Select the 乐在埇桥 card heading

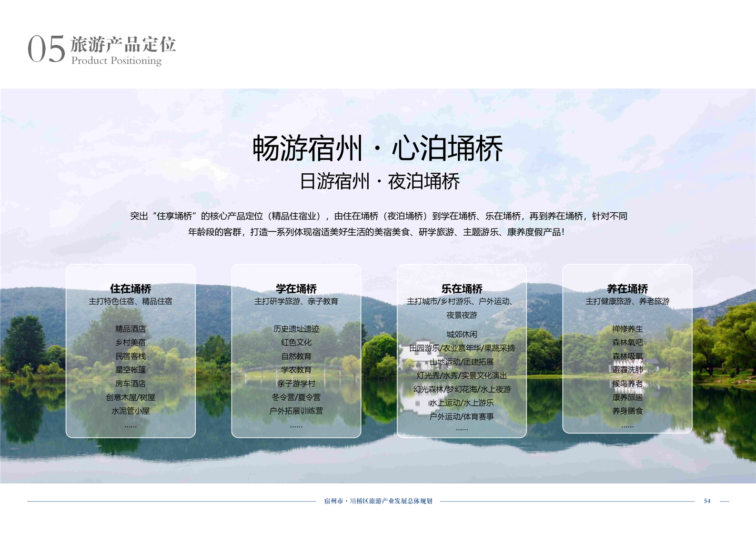(462, 288)
